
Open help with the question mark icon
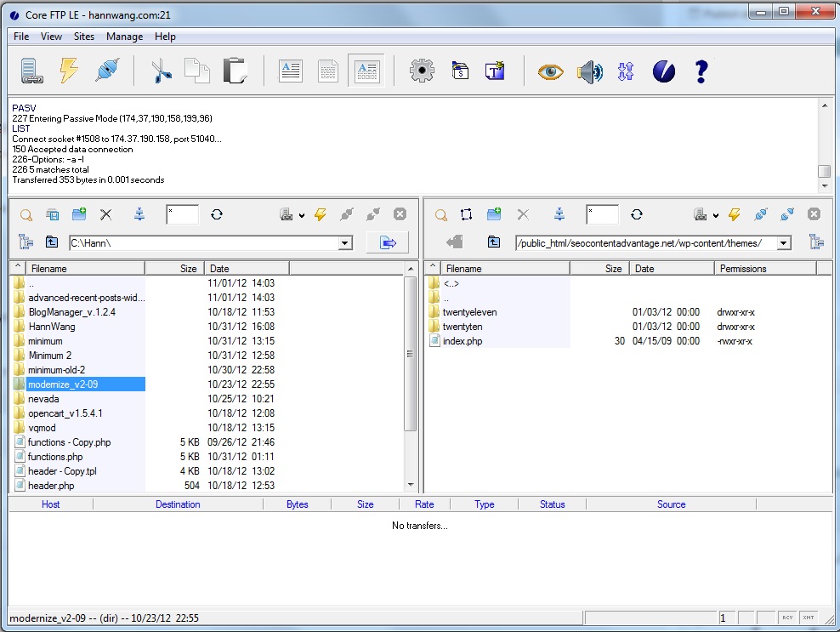pyautogui.click(x=701, y=71)
